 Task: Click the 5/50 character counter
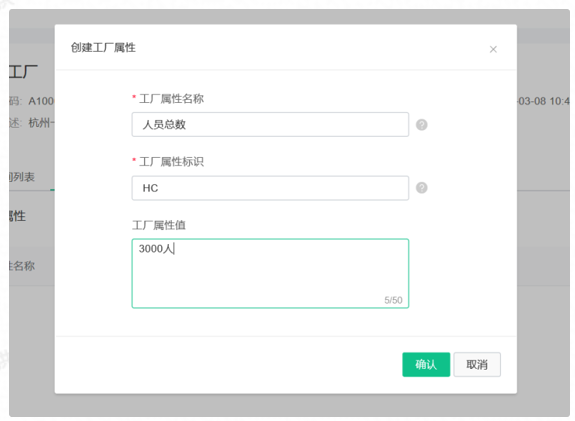tap(393, 300)
